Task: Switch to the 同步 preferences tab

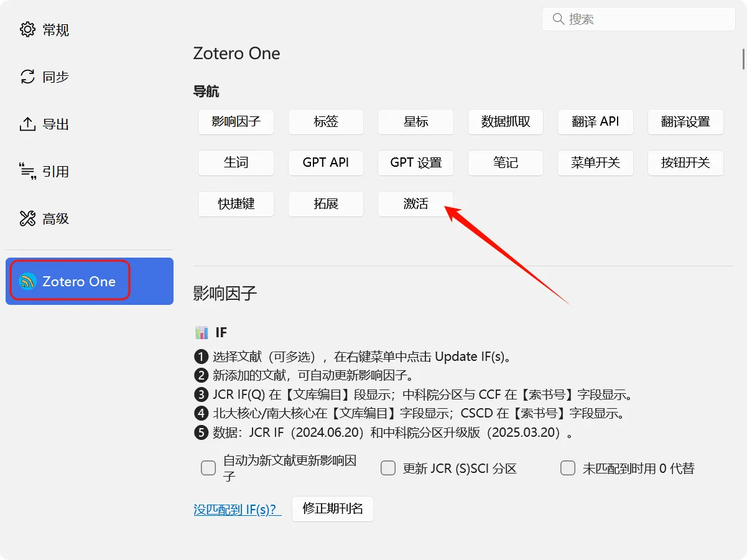Action: click(90, 77)
